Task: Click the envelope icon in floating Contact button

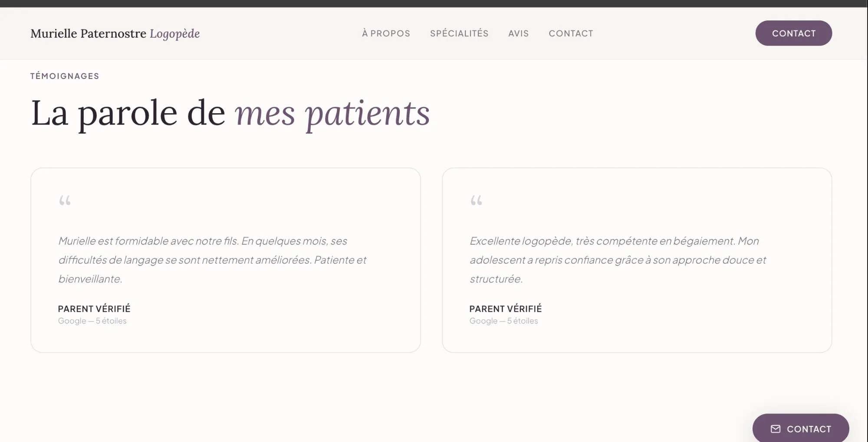Action: (x=775, y=429)
